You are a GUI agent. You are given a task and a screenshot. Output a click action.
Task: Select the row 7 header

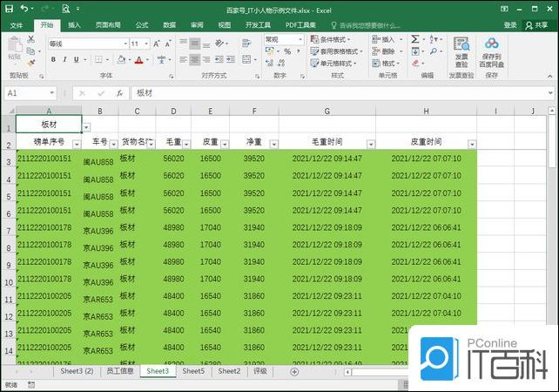point(8,231)
